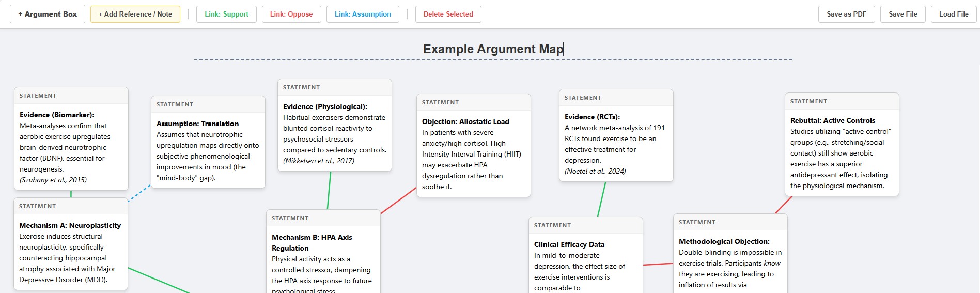980x293 pixels.
Task: Select the Assumption: Translation statement box
Action: click(208, 150)
